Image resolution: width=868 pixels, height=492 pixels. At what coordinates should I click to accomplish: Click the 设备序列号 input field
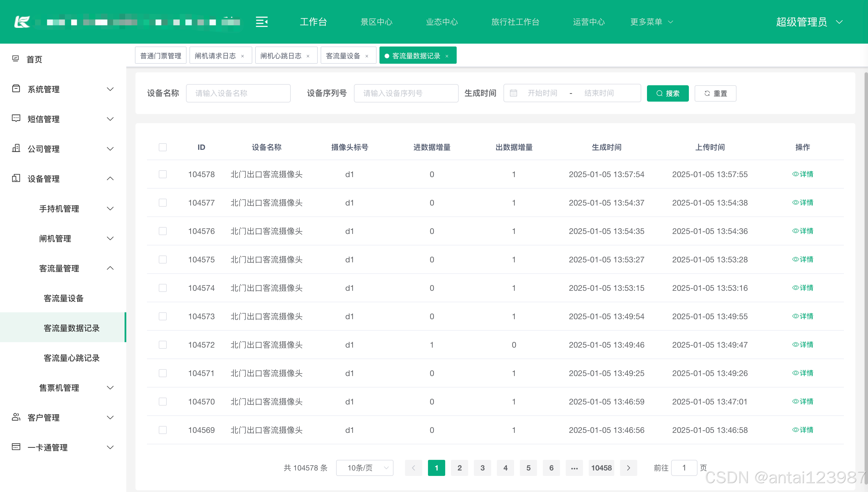pos(406,93)
